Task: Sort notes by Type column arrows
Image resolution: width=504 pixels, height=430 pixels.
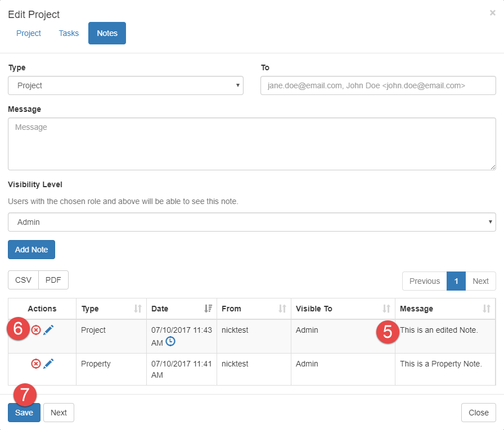Action: click(x=138, y=309)
